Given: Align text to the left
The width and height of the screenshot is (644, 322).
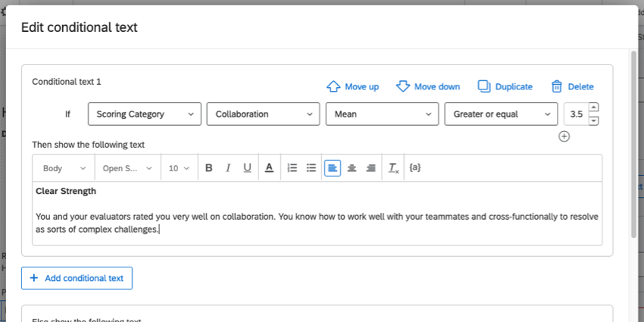Looking at the screenshot, I should click(x=332, y=168).
